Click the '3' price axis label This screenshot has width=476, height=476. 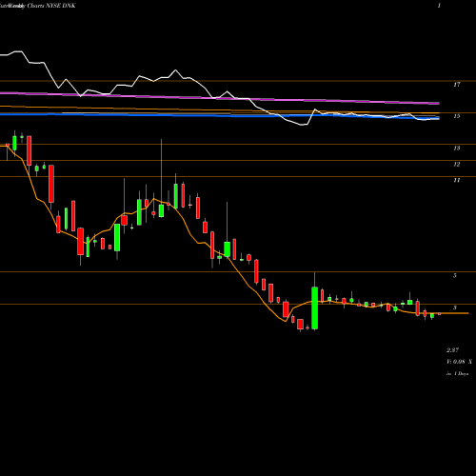[x=455, y=307]
